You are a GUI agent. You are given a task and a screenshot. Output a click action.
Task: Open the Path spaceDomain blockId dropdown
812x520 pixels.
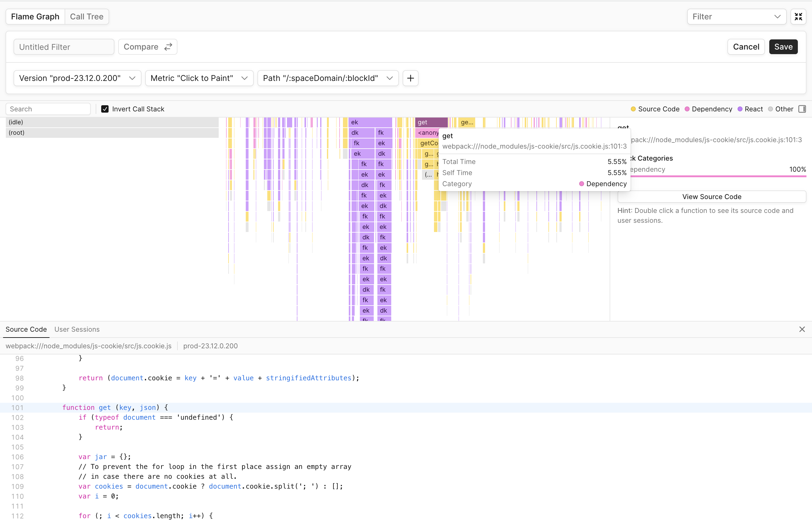coord(328,78)
